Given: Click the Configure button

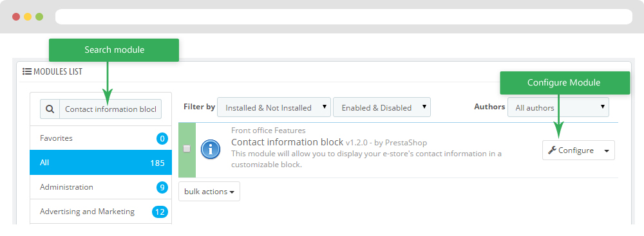Looking at the screenshot, I should 571,150.
